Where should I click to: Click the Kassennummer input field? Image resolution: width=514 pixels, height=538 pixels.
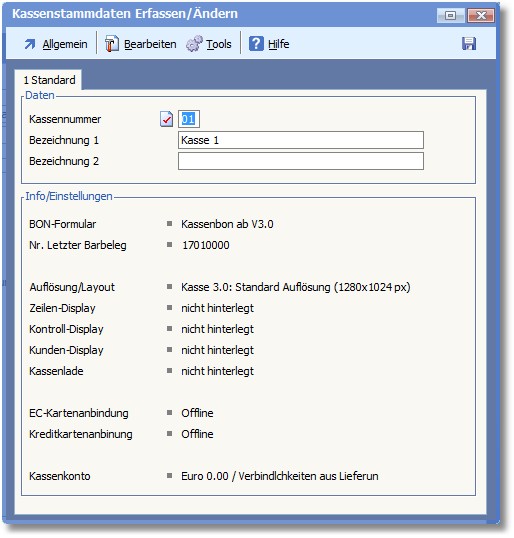click(x=189, y=119)
